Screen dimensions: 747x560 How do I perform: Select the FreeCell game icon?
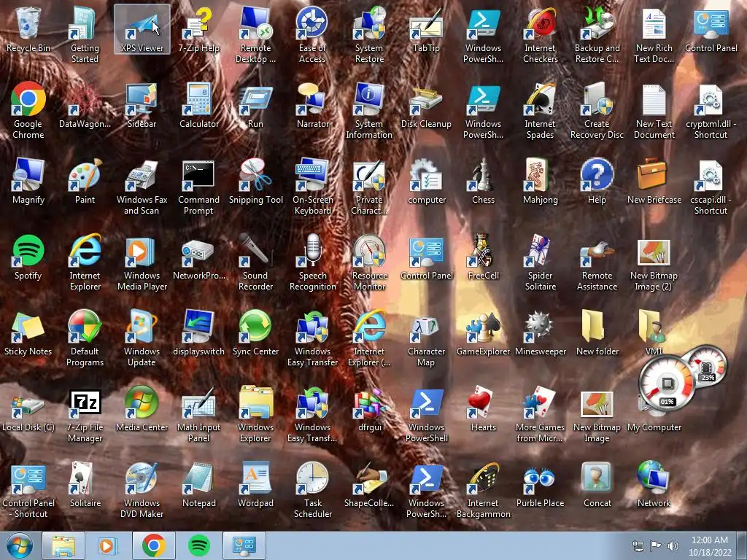483,257
